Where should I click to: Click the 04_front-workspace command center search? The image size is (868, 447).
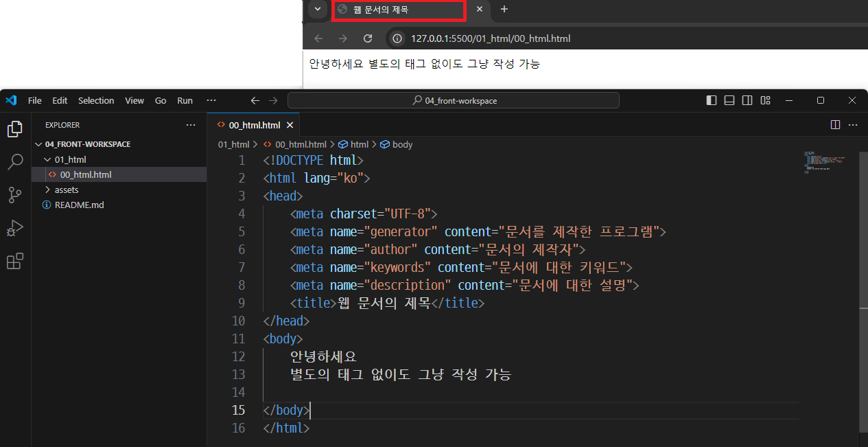(x=454, y=100)
